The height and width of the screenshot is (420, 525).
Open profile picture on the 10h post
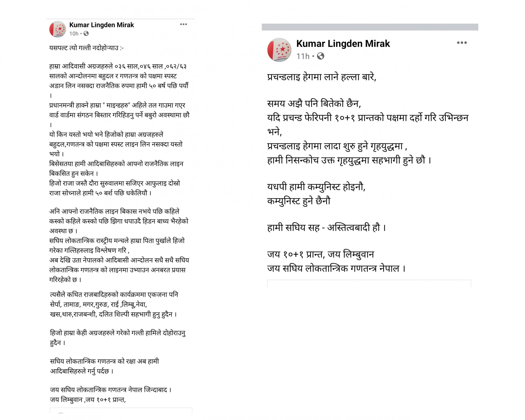[x=58, y=29]
